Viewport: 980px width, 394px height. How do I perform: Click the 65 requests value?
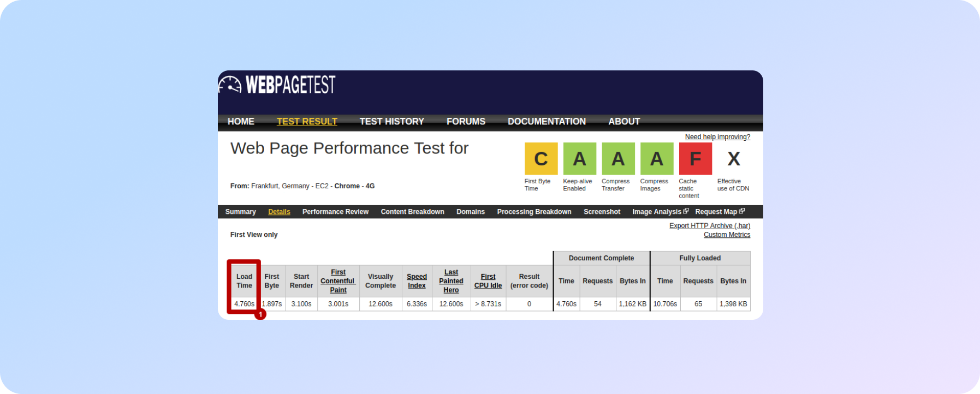698,304
